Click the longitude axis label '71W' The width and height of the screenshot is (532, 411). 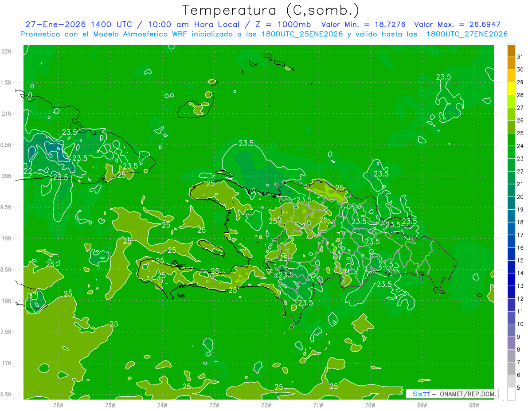point(318,405)
